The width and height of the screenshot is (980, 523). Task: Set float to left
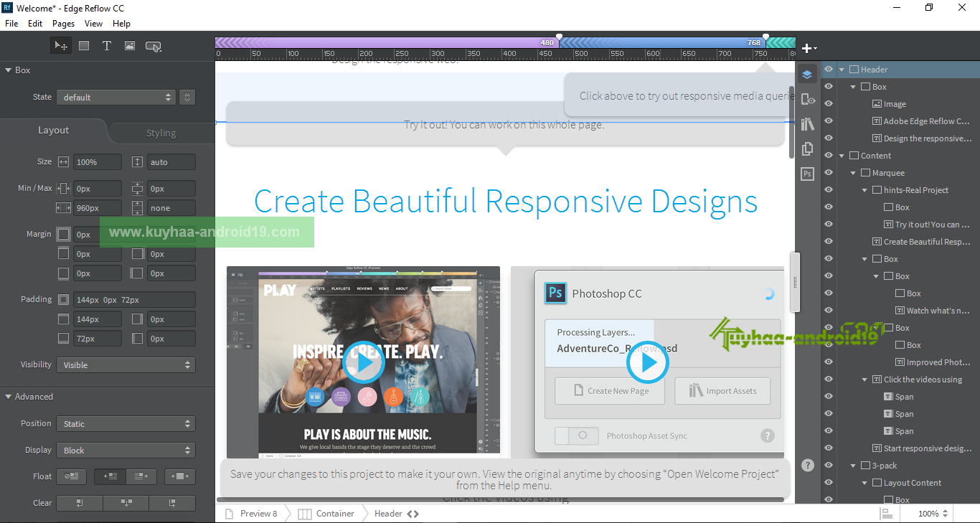110,476
